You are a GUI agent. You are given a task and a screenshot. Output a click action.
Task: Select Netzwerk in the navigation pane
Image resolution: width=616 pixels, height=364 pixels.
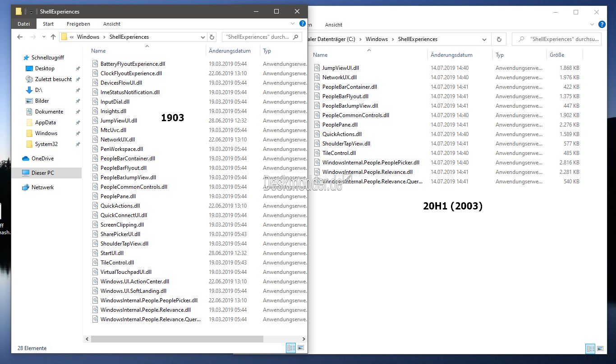tap(42, 187)
